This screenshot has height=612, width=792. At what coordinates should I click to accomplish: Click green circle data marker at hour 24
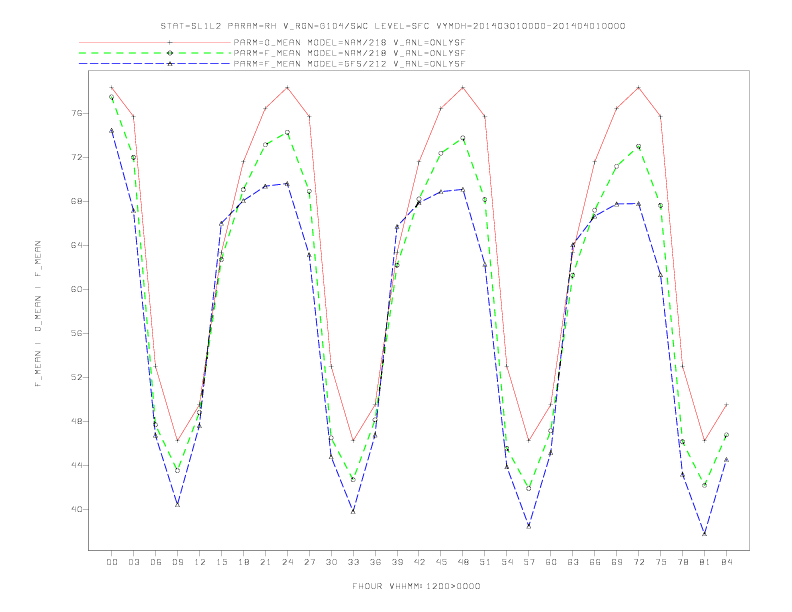287,132
